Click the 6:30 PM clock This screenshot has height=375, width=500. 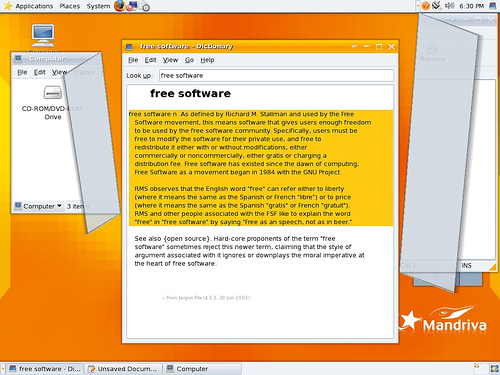[x=471, y=6]
